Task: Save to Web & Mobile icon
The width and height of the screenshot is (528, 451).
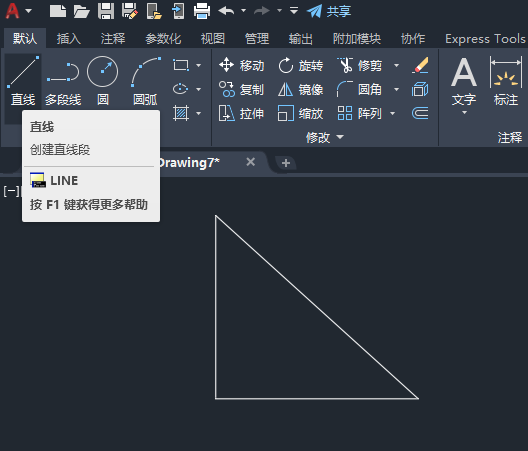Action: point(178,11)
